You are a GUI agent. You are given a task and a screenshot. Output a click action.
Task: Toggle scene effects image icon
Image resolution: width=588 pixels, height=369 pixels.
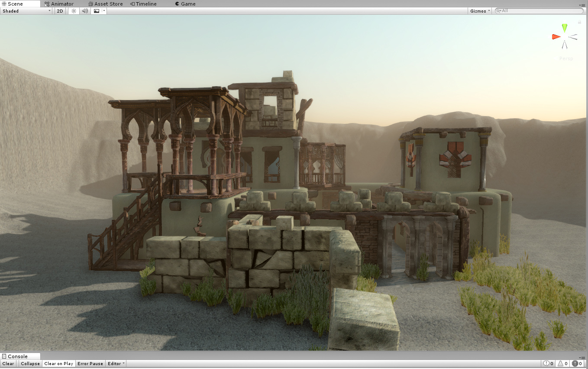pyautogui.click(x=96, y=11)
